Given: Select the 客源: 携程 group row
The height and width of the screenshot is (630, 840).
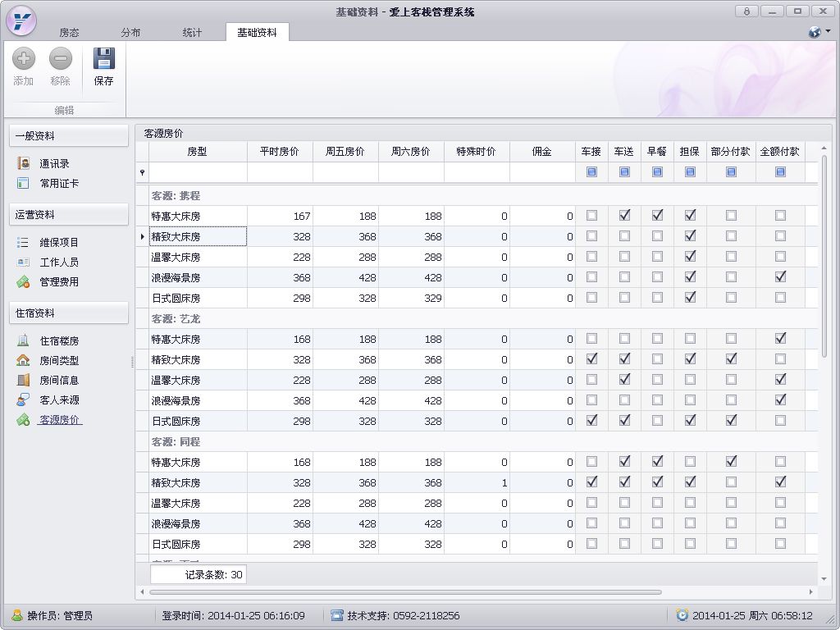Looking at the screenshot, I should pyautogui.click(x=477, y=196).
